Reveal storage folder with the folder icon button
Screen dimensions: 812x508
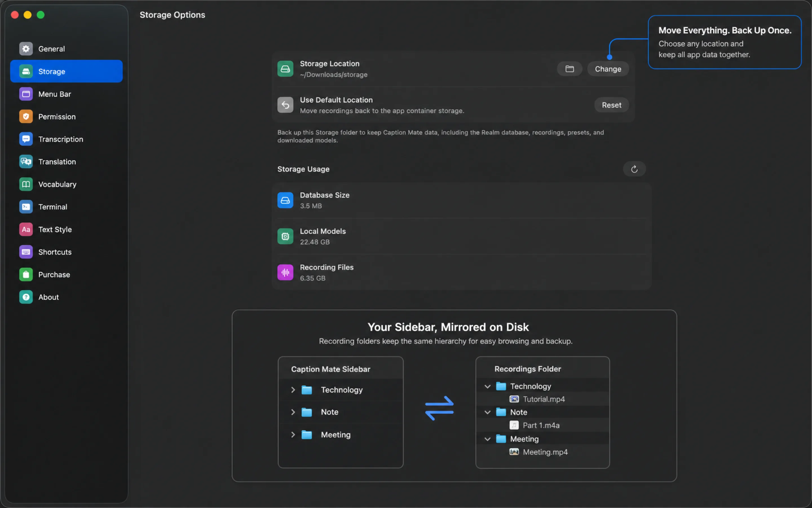pyautogui.click(x=570, y=69)
